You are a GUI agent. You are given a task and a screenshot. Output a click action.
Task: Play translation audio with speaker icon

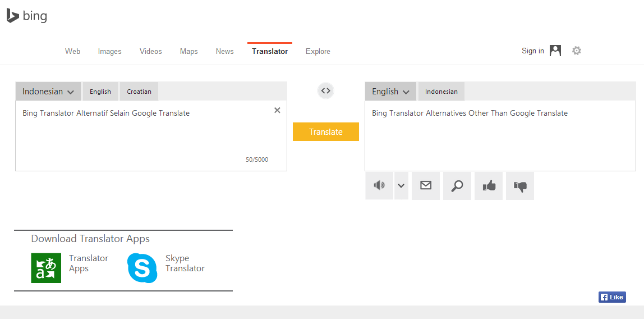[379, 185]
